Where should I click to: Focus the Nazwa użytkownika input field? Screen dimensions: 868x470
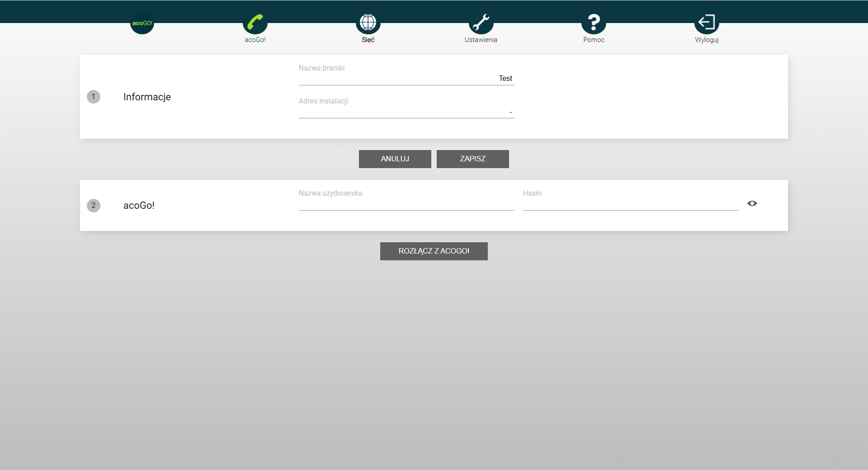[x=406, y=204]
